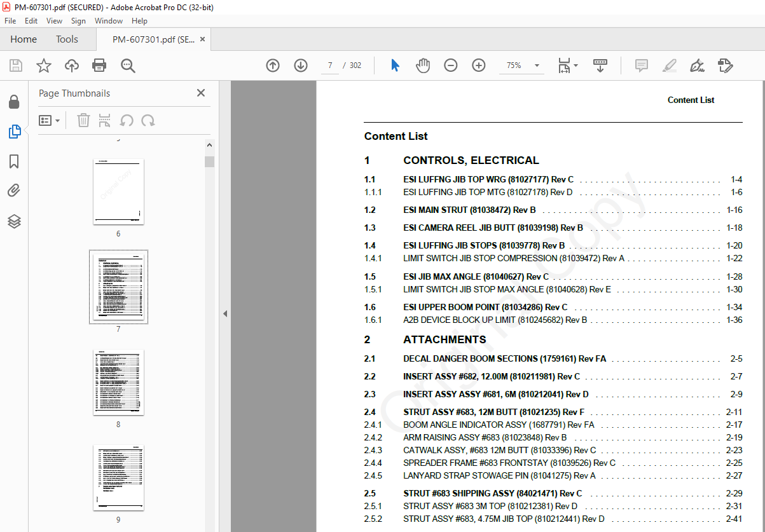Zoom out with the minus circle icon
765x532 pixels.
451,65
